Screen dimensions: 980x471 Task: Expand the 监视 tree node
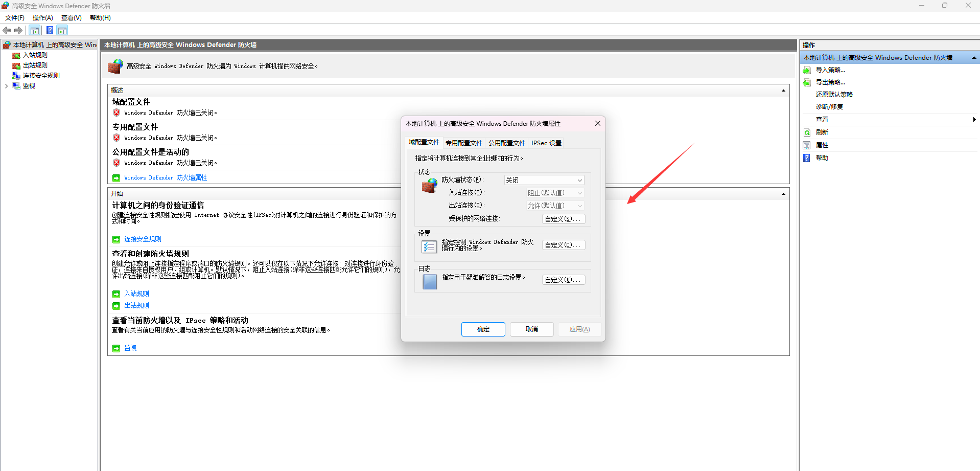coord(6,86)
